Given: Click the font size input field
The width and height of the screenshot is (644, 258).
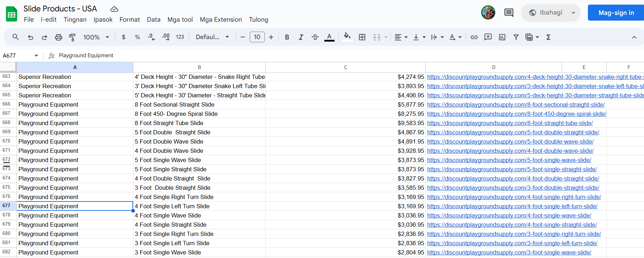Looking at the screenshot, I should pyautogui.click(x=257, y=37).
